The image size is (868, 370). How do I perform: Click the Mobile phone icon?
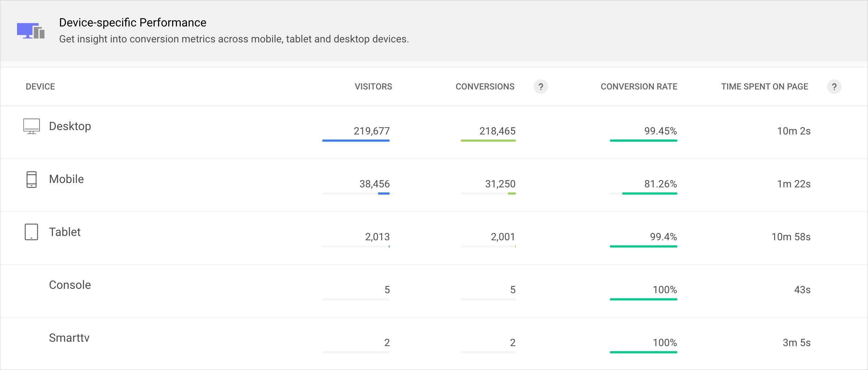click(32, 179)
